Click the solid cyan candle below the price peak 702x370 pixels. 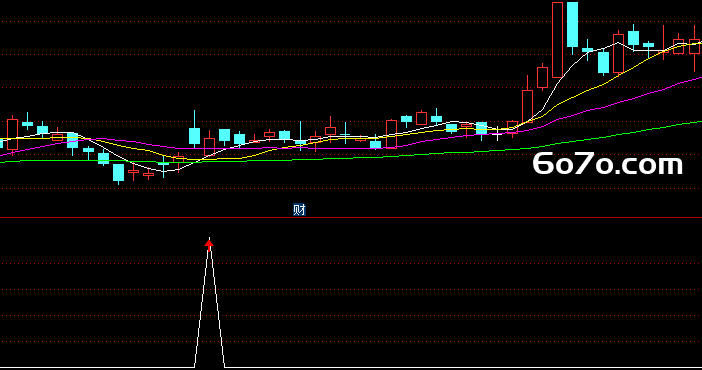604,63
